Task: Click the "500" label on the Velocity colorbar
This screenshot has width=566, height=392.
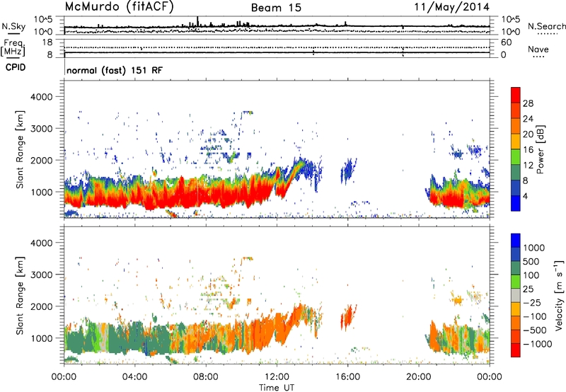Action: [x=531, y=261]
